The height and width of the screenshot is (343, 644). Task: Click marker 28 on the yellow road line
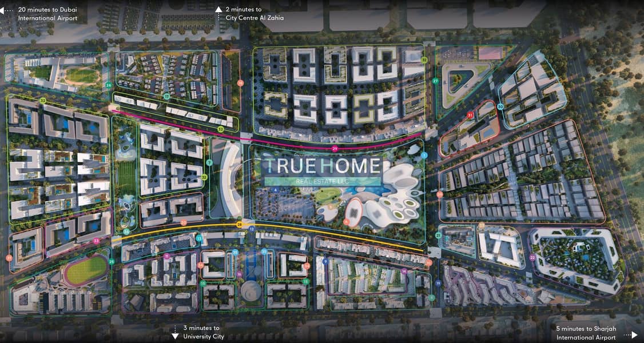pyautogui.click(x=240, y=224)
